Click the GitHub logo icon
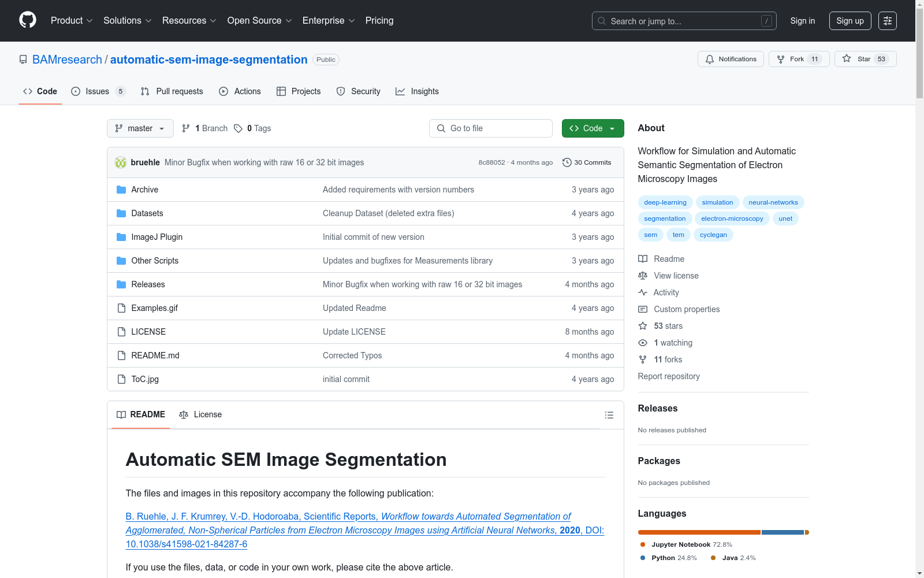924x578 pixels. pos(28,20)
